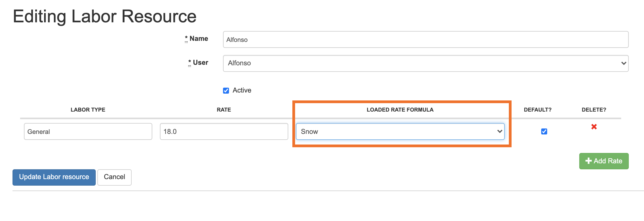Uncheck the Default? checkbox for General rate

coord(544,131)
